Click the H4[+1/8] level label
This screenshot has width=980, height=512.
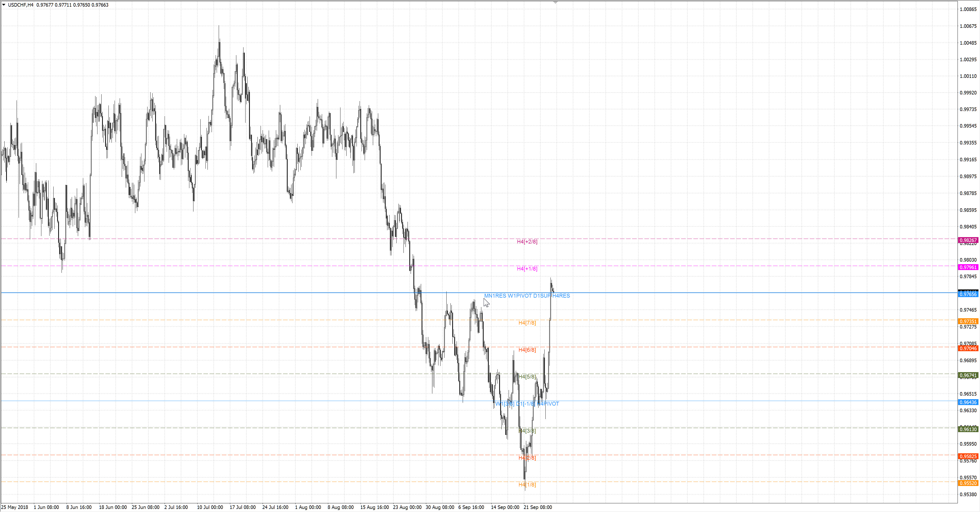(x=527, y=269)
